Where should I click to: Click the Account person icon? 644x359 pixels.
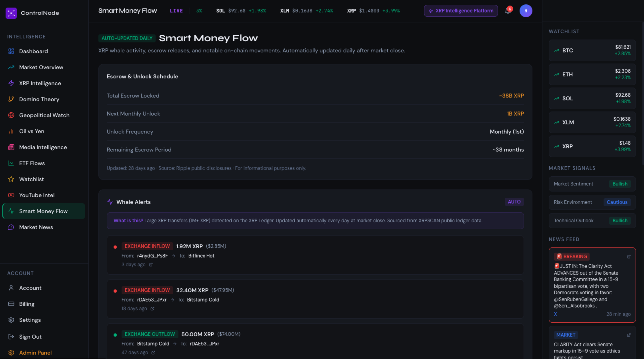(x=11, y=288)
